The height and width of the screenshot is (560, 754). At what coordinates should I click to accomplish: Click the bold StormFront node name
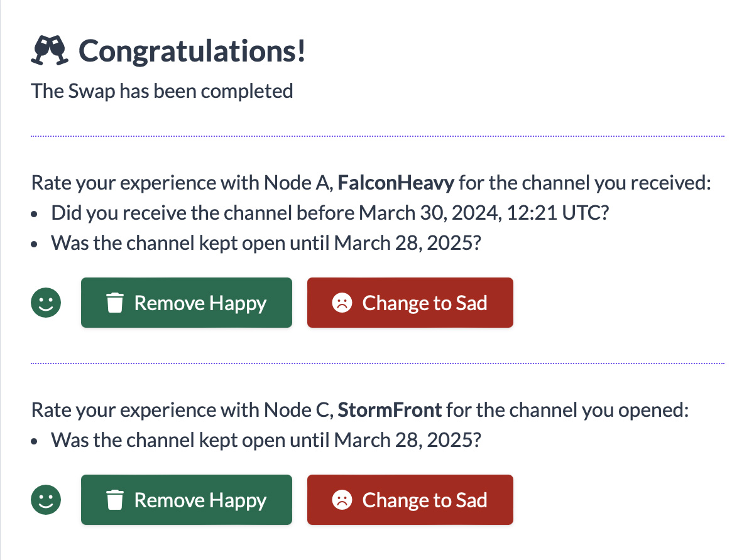point(390,411)
